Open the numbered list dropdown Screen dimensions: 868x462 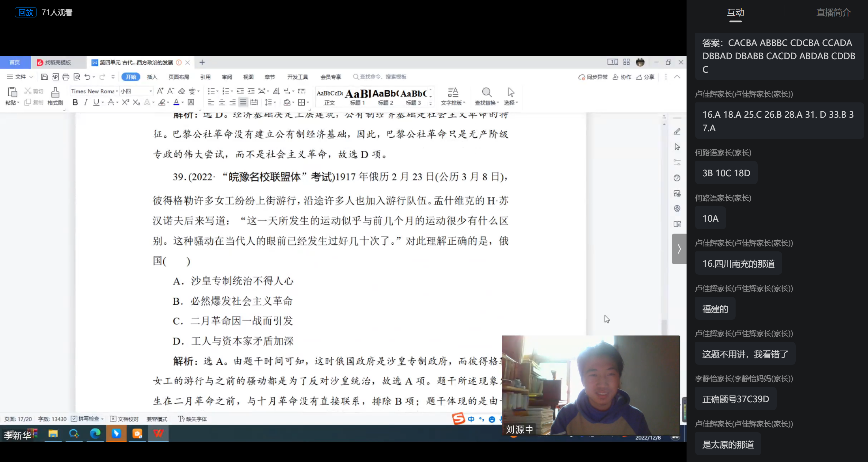232,91
